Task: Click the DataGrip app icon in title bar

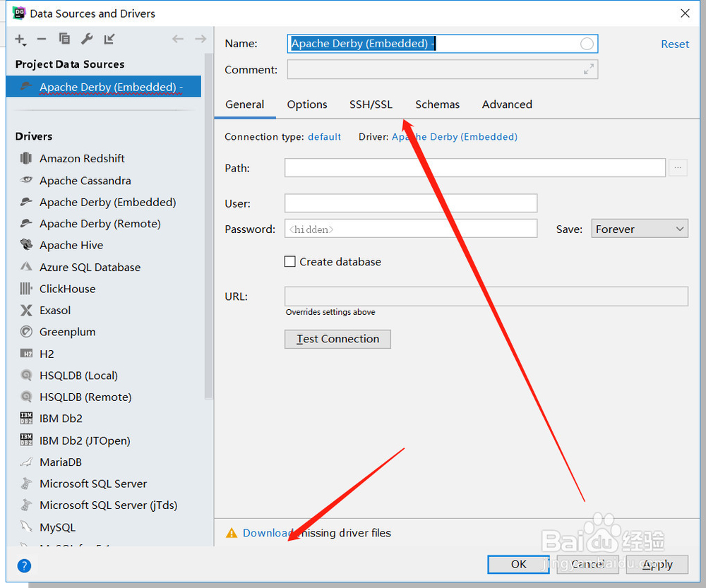Action: pos(19,13)
